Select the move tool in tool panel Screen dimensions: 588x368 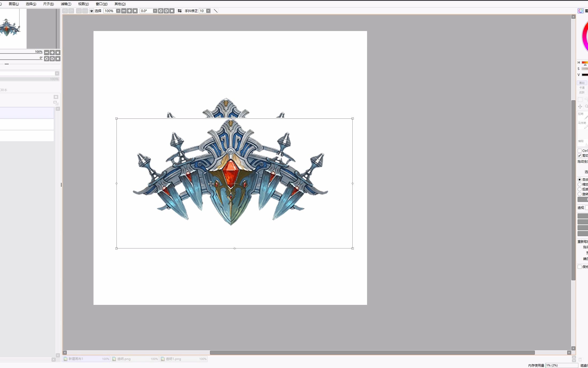(x=580, y=106)
